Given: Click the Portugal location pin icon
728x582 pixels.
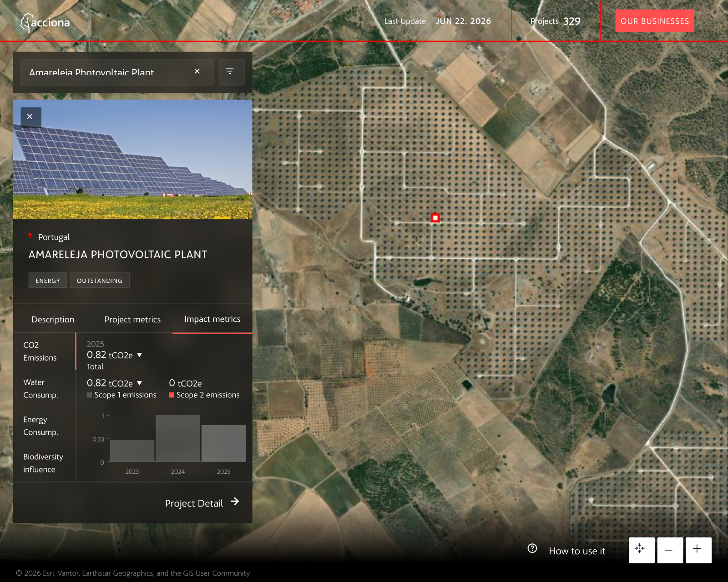Looking at the screenshot, I should tap(30, 236).
